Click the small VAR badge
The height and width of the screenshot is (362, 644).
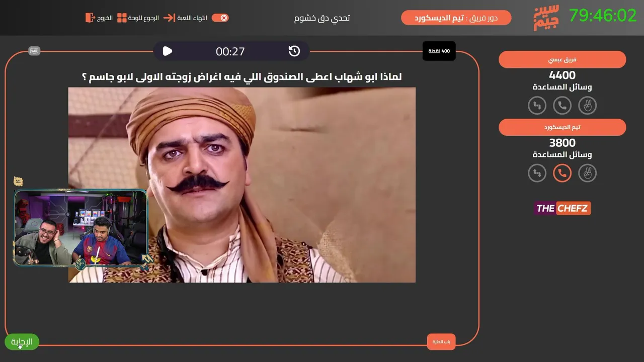[34, 51]
